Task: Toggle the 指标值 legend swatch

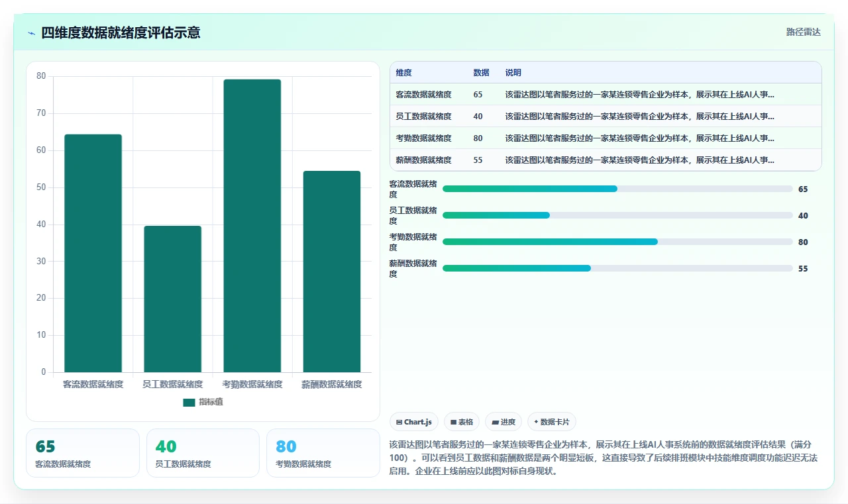Action: coord(189,402)
